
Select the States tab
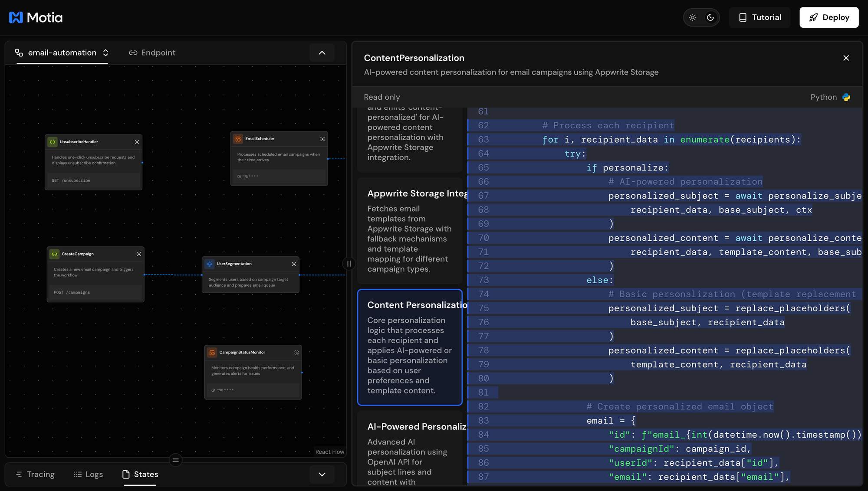(x=140, y=475)
